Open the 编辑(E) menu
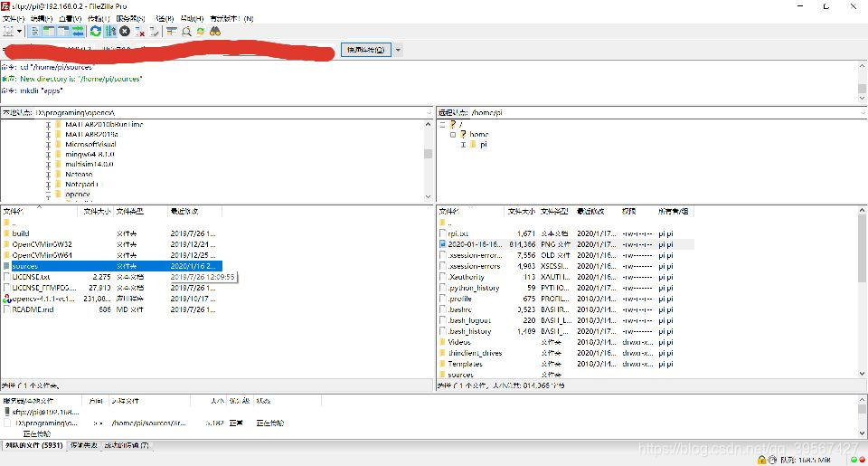Image resolution: width=868 pixels, height=466 pixels. (x=42, y=18)
